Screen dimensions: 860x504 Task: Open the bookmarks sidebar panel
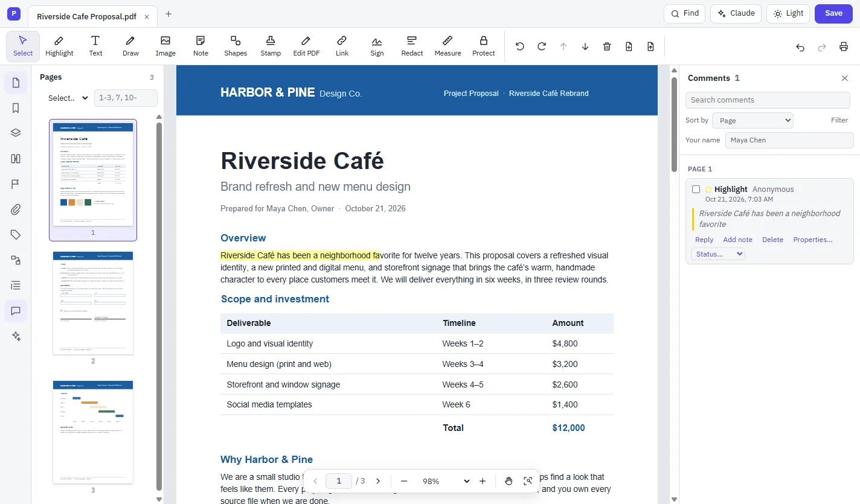[x=16, y=108]
